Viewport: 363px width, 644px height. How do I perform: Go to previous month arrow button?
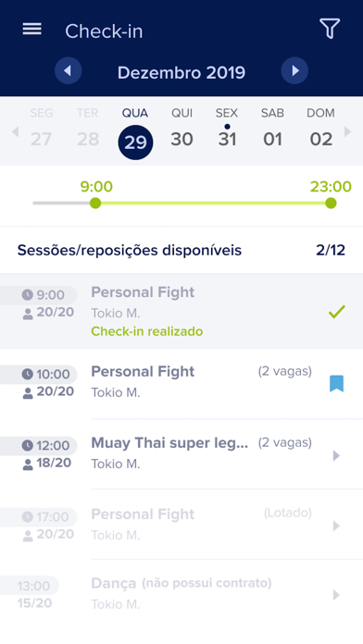point(68,71)
